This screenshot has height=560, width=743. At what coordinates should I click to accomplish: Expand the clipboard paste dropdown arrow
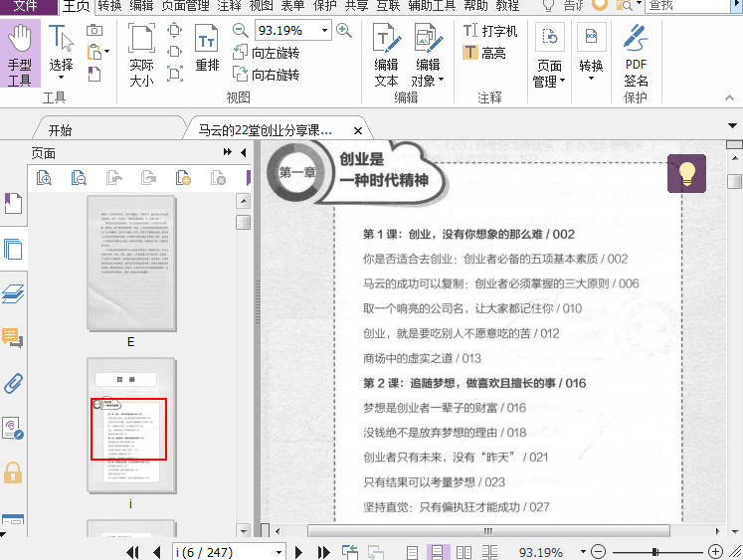point(107,51)
